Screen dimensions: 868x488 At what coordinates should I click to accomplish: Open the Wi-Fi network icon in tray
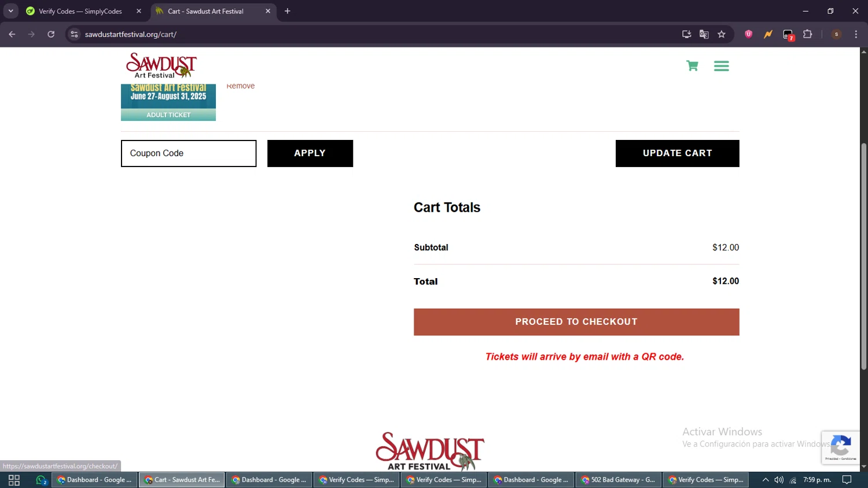click(793, 480)
